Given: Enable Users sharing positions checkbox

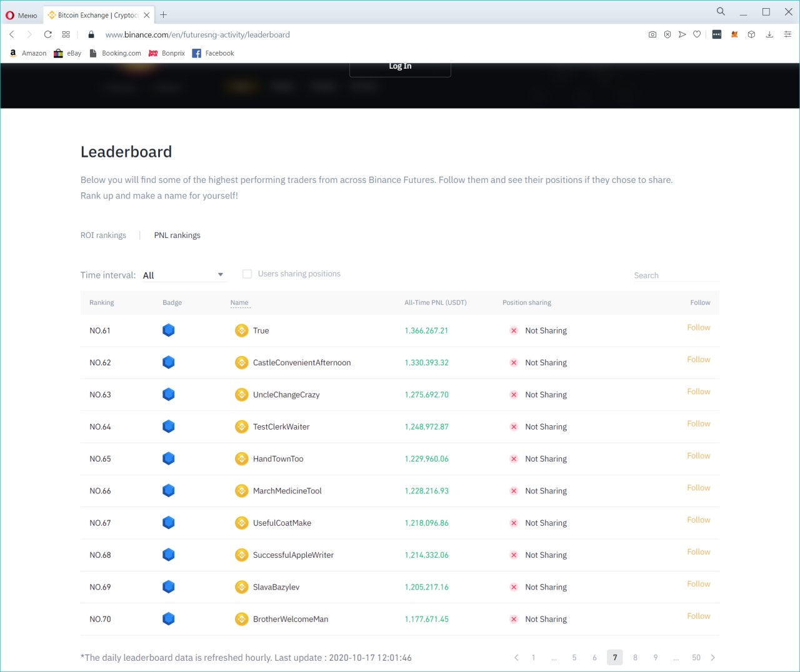Looking at the screenshot, I should pos(247,274).
